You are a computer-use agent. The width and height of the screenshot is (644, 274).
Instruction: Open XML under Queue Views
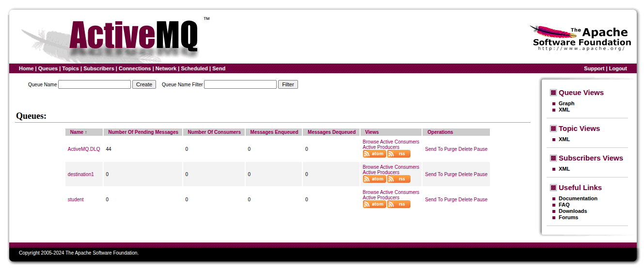click(x=564, y=110)
